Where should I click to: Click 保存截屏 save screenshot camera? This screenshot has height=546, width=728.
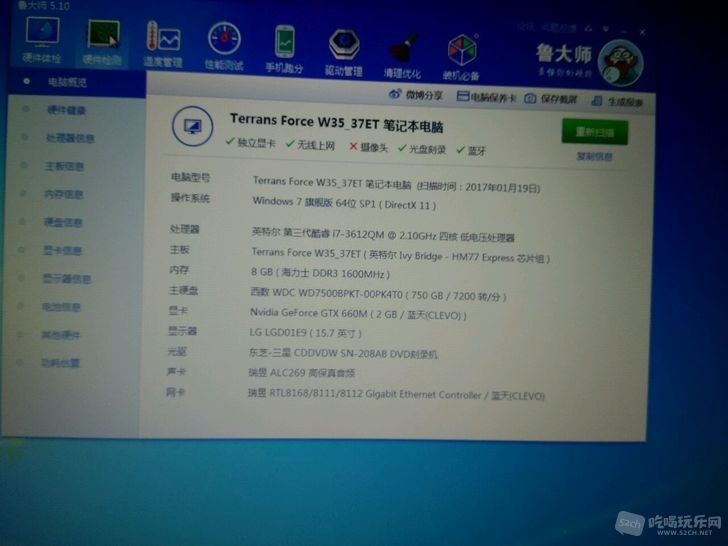coord(551,99)
